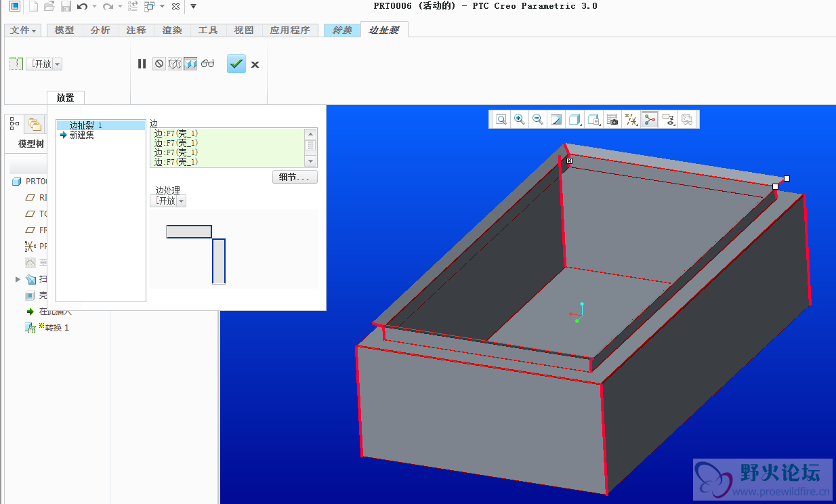The height and width of the screenshot is (504, 836).
Task: Toggle attached preview mode
Action: (x=190, y=64)
